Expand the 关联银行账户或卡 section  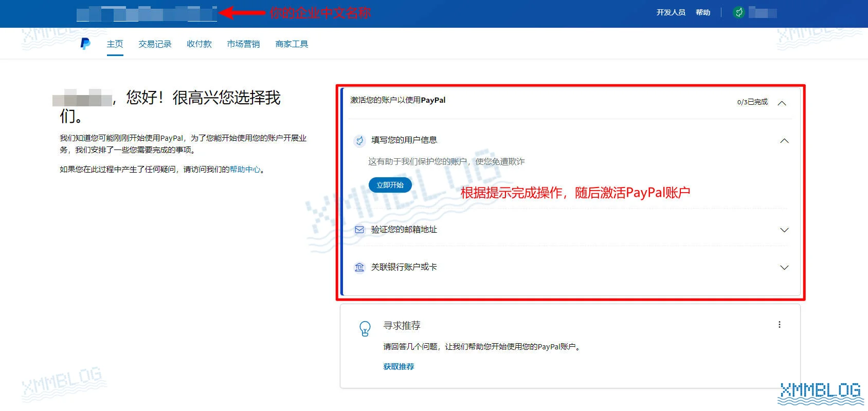pyautogui.click(x=784, y=267)
